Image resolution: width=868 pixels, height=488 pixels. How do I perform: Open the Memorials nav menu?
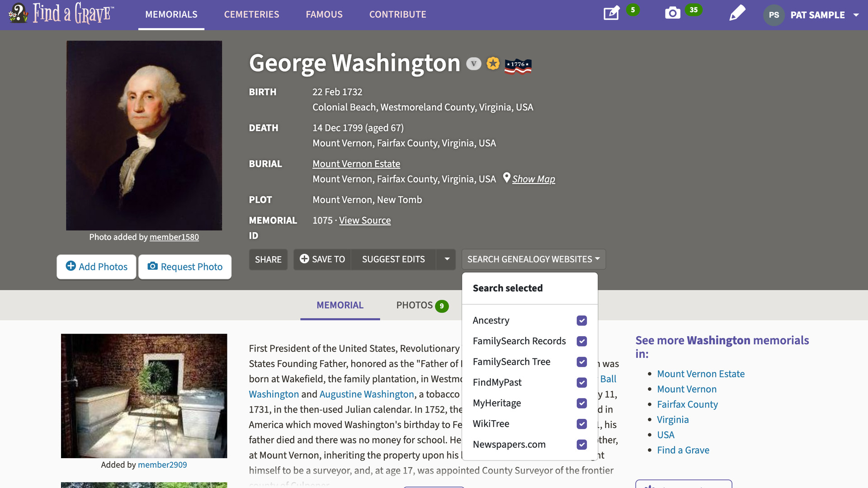(171, 14)
